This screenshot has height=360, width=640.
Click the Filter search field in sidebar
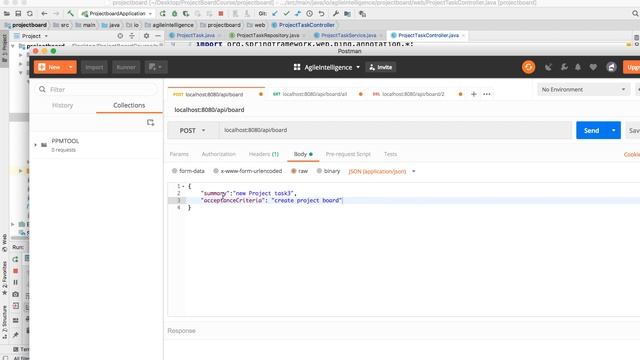pyautogui.click(x=96, y=89)
